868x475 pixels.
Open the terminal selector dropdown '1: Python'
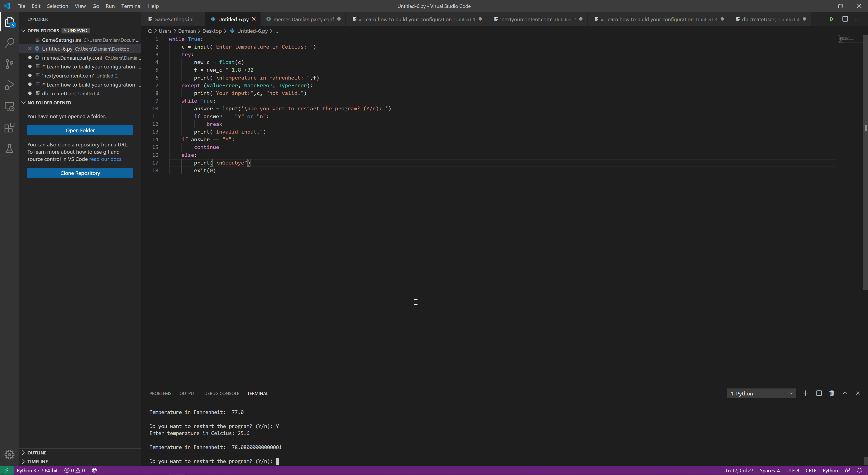pyautogui.click(x=761, y=393)
